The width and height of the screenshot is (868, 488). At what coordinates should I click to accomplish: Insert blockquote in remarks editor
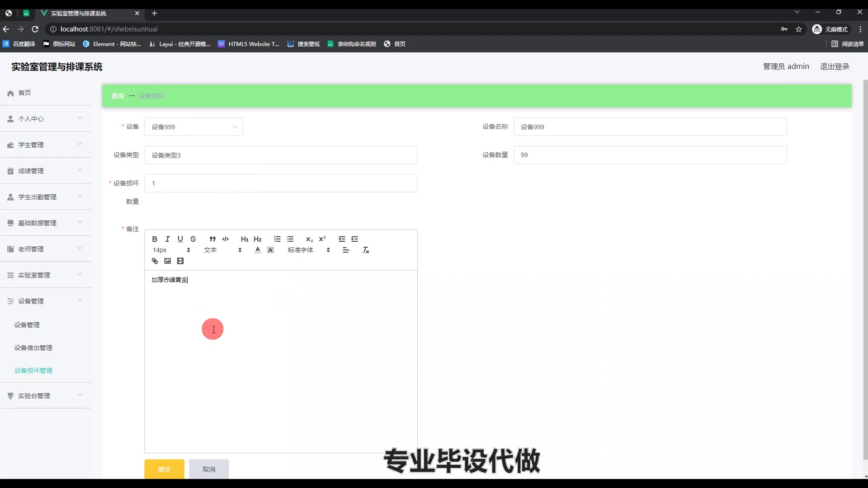[212, 239]
